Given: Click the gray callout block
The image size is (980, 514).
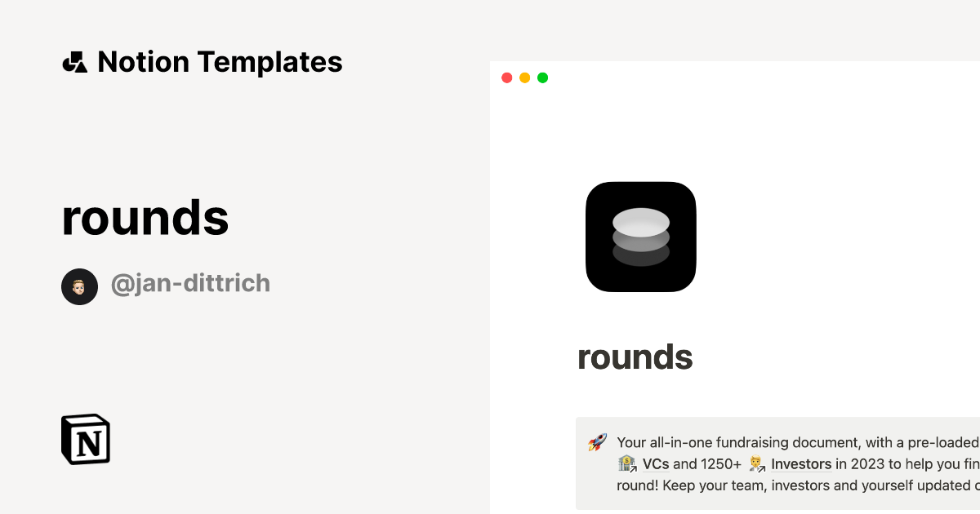Looking at the screenshot, I should (x=776, y=463).
